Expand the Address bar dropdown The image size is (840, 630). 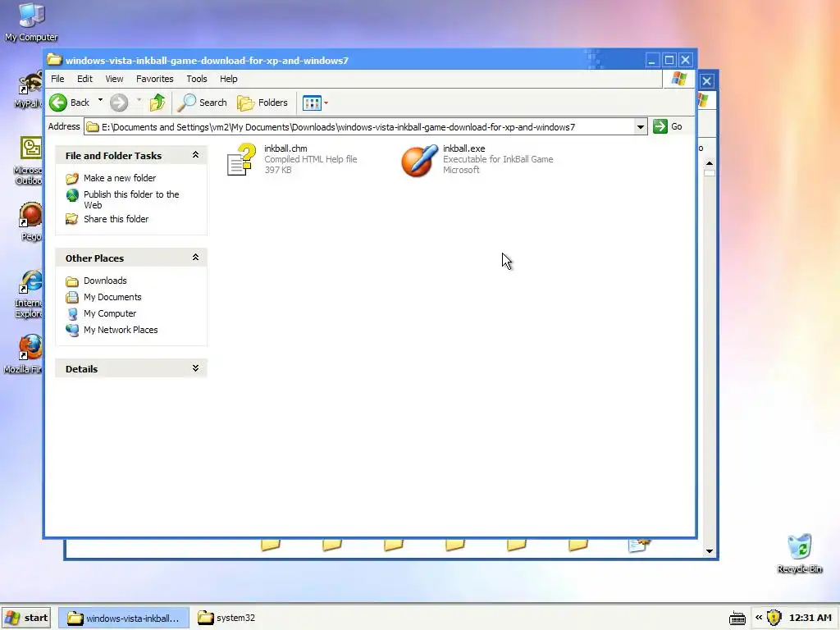tap(640, 127)
